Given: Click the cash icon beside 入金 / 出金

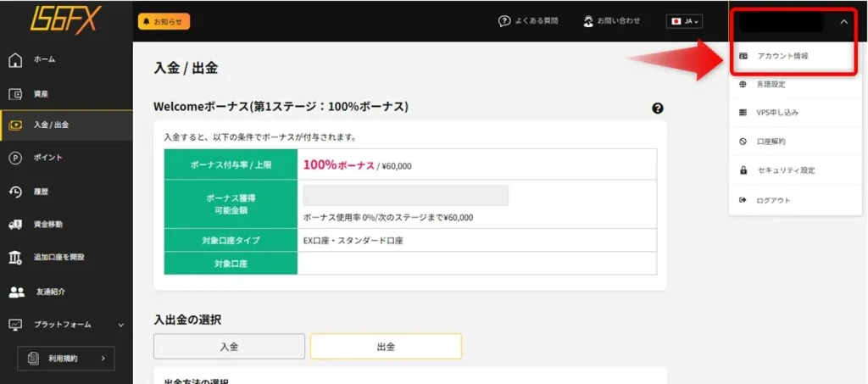Looking at the screenshot, I should pos(15,125).
